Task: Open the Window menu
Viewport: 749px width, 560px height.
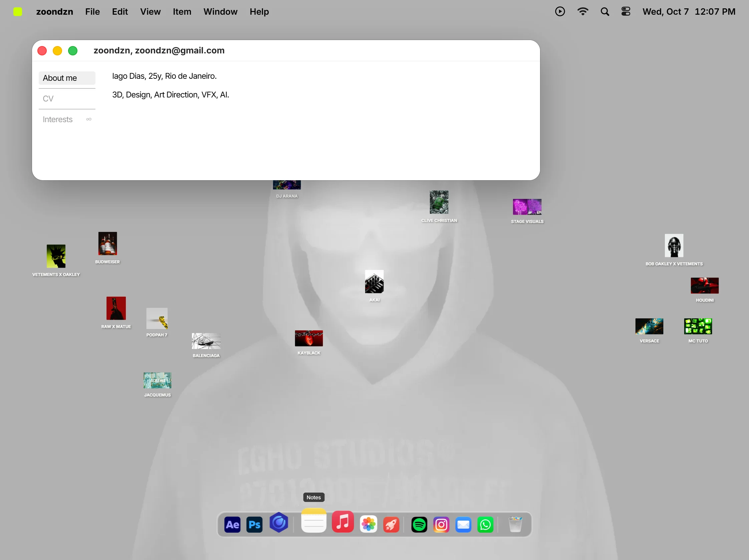Action: click(220, 12)
